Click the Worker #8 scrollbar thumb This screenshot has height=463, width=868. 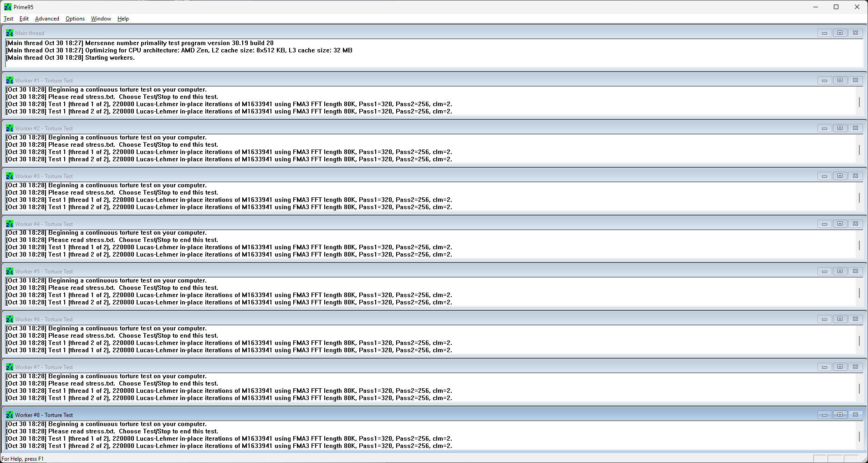(859, 436)
